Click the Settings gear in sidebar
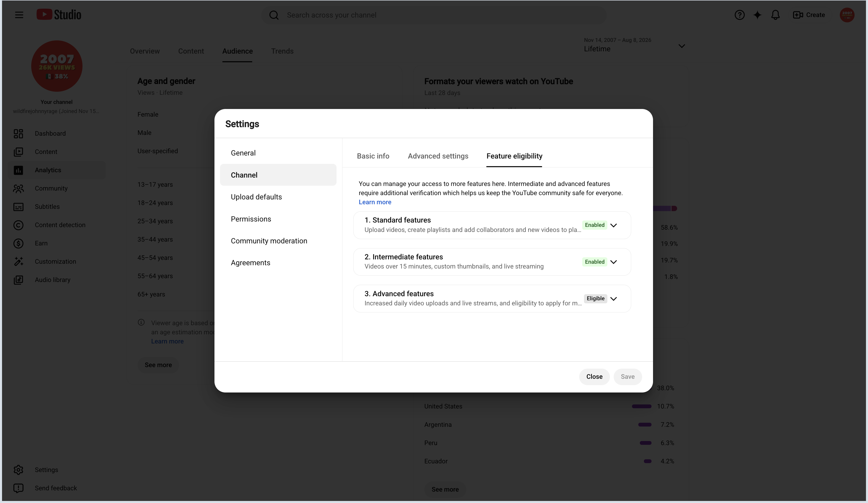868x503 pixels. 18,469
